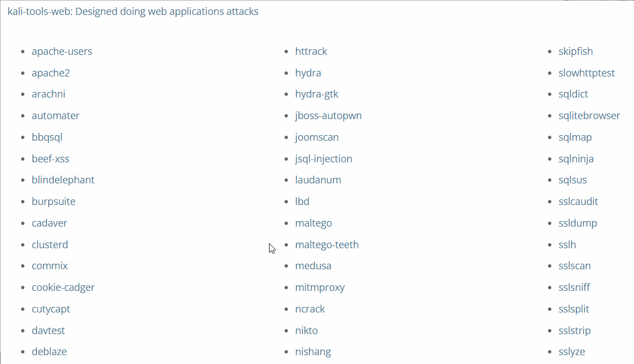The image size is (634, 364).
Task: Open the hydra-gtk tool link
Action: (x=317, y=94)
